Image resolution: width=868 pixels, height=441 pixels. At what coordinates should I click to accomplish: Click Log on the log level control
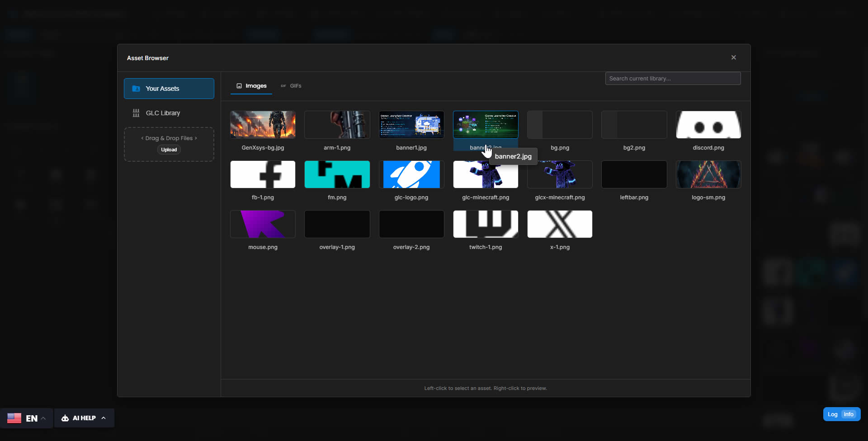[x=832, y=414]
